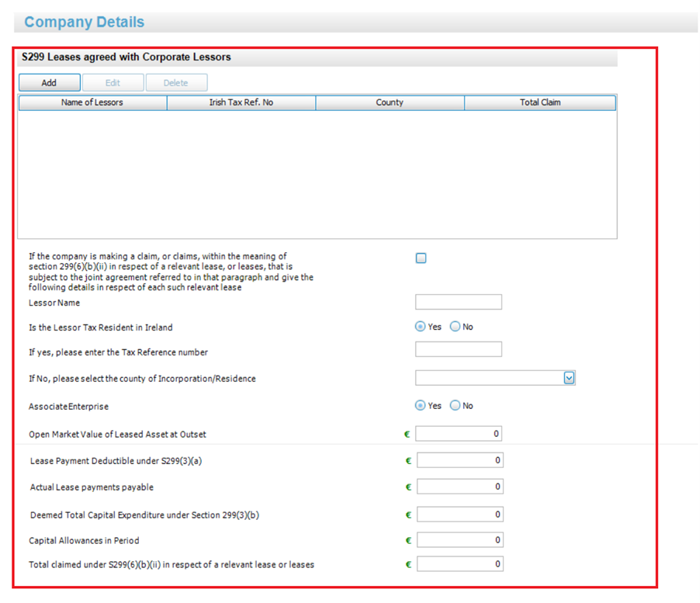The width and height of the screenshot is (700, 603).
Task: Sort by Name of Lessors column header
Action: [x=93, y=102]
